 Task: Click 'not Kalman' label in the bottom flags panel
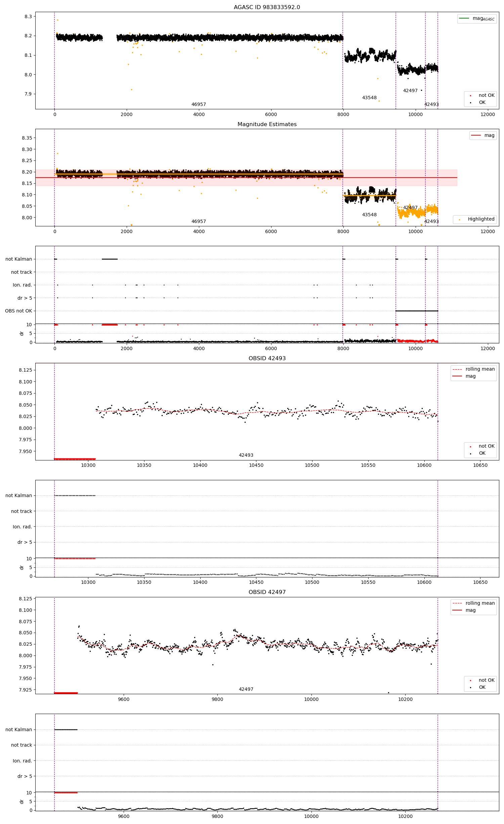coord(19,729)
